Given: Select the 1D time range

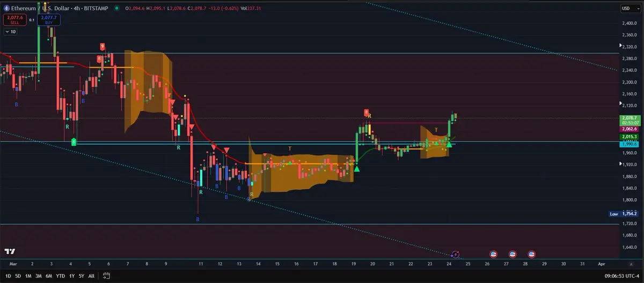Looking at the screenshot, I should click(x=8, y=276).
